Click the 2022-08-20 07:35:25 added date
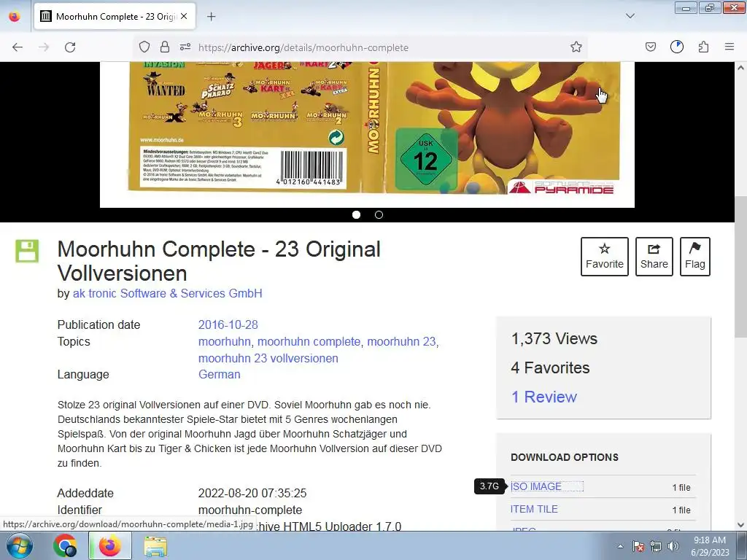Image resolution: width=747 pixels, height=560 pixels. click(x=252, y=494)
